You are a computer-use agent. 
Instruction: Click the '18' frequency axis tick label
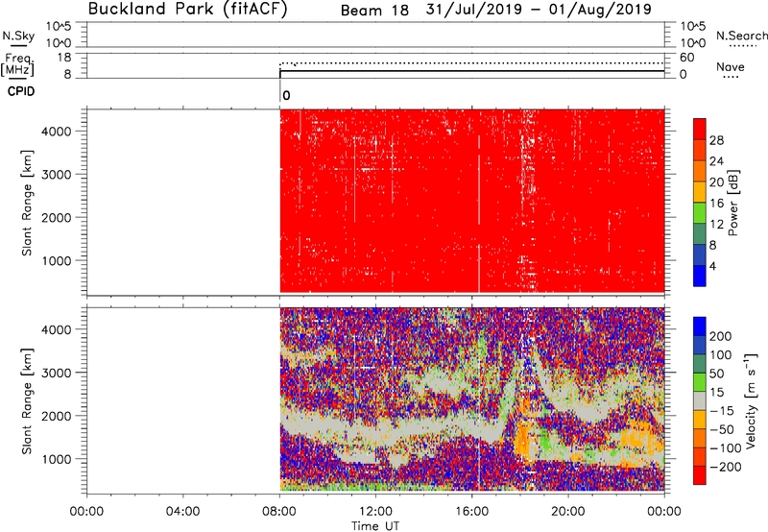tap(64, 58)
